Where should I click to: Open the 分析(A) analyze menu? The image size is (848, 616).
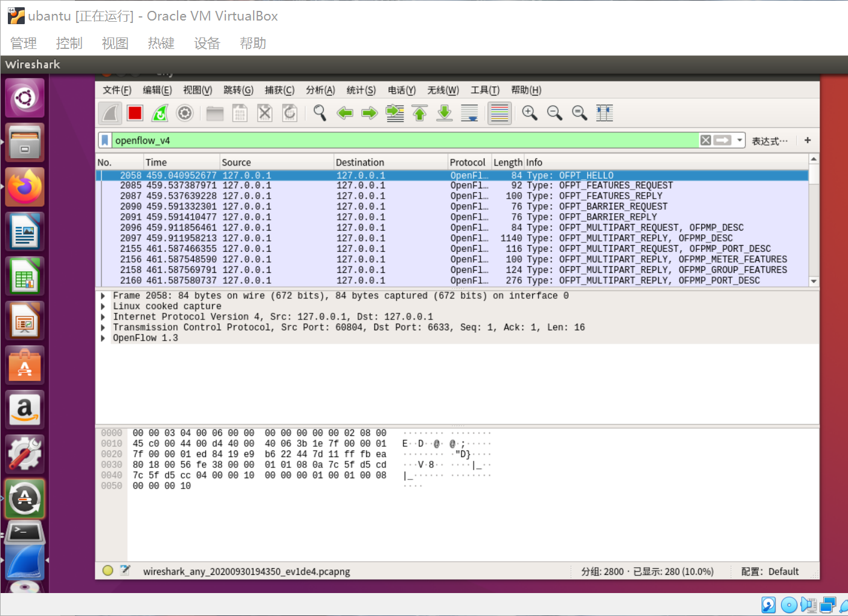pos(320,90)
